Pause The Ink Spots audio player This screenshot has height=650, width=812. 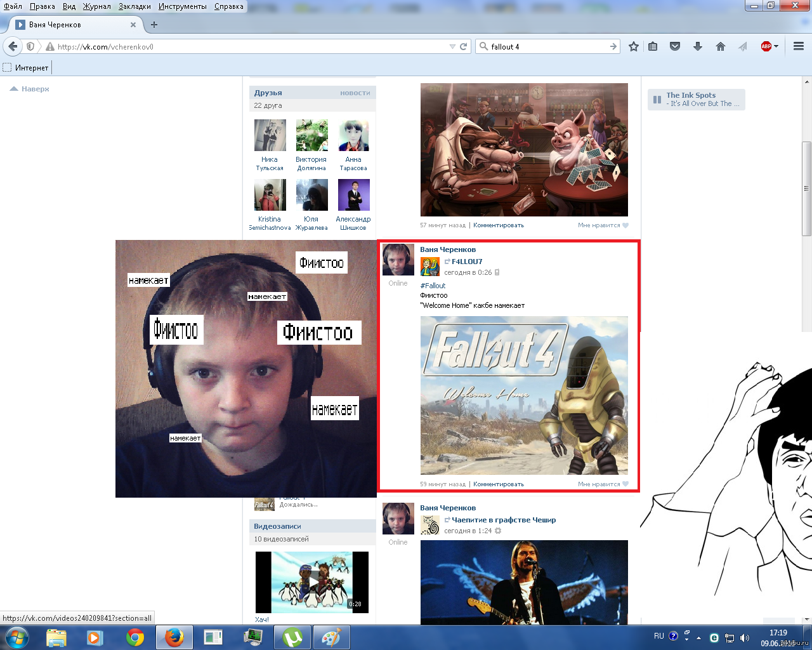click(657, 100)
